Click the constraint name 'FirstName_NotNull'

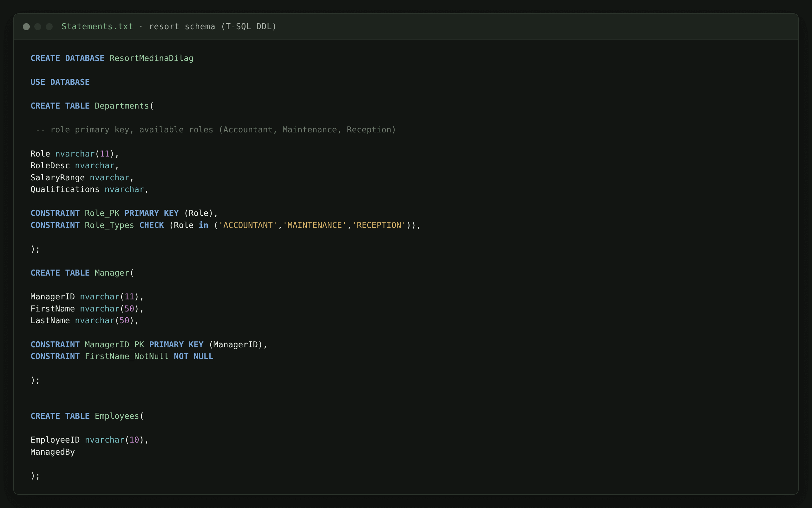pos(127,356)
